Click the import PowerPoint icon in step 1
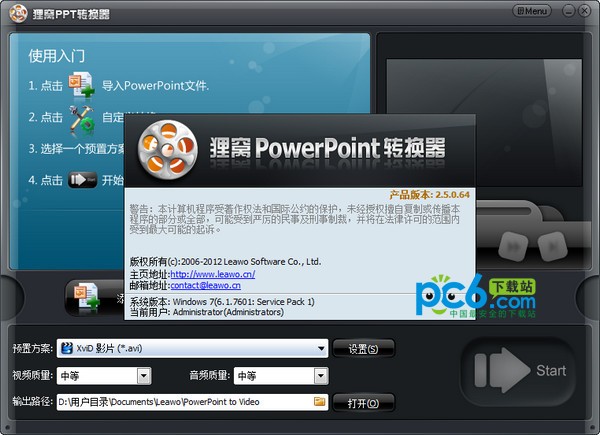The height and width of the screenshot is (435, 600). tap(81, 84)
